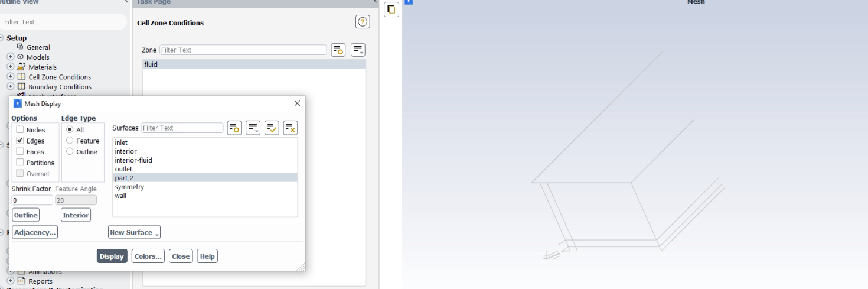Open the Colors... dialog
Image resolution: width=868 pixels, height=289 pixels.
148,256
